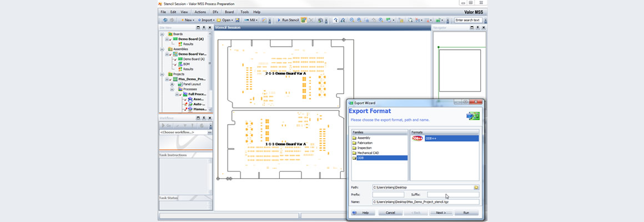Click the zoom in magnifier icon

(359, 19)
